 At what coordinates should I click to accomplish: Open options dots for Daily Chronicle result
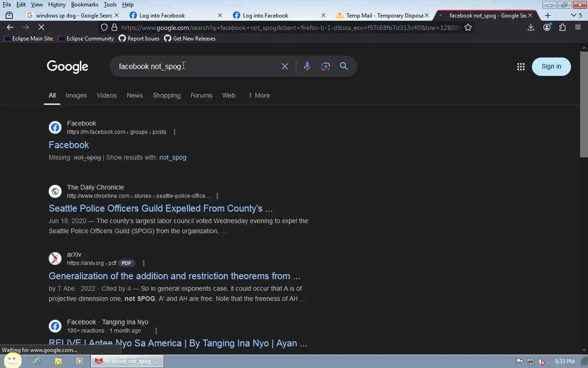click(217, 196)
